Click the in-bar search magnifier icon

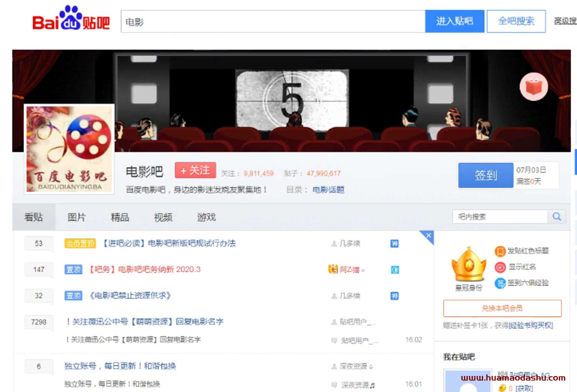(x=557, y=217)
